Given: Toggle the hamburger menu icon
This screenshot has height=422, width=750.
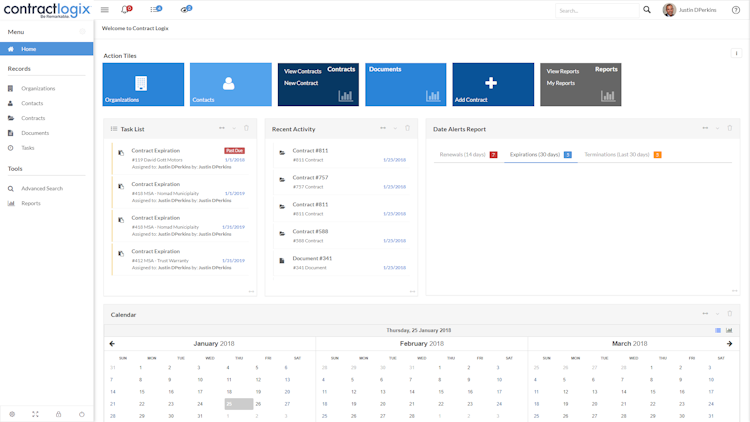Looking at the screenshot, I should tap(105, 10).
